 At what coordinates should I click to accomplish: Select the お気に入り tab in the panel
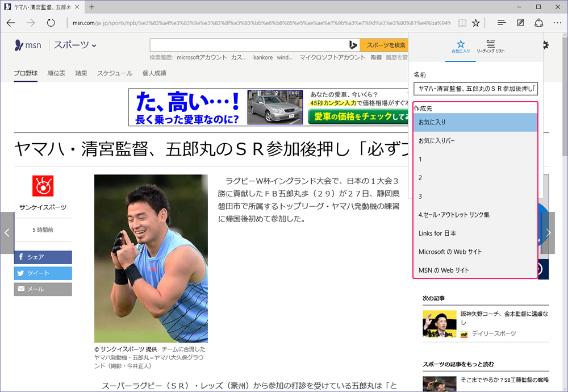pos(461,47)
